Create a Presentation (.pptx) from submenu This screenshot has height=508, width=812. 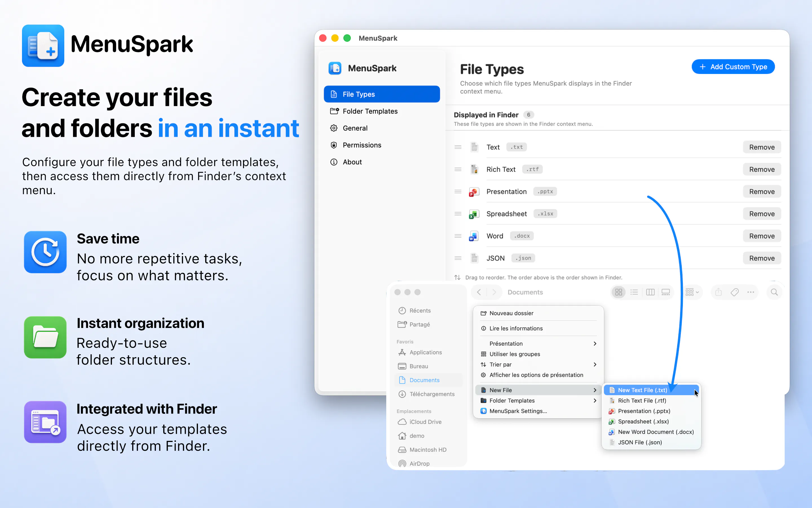pos(651,411)
